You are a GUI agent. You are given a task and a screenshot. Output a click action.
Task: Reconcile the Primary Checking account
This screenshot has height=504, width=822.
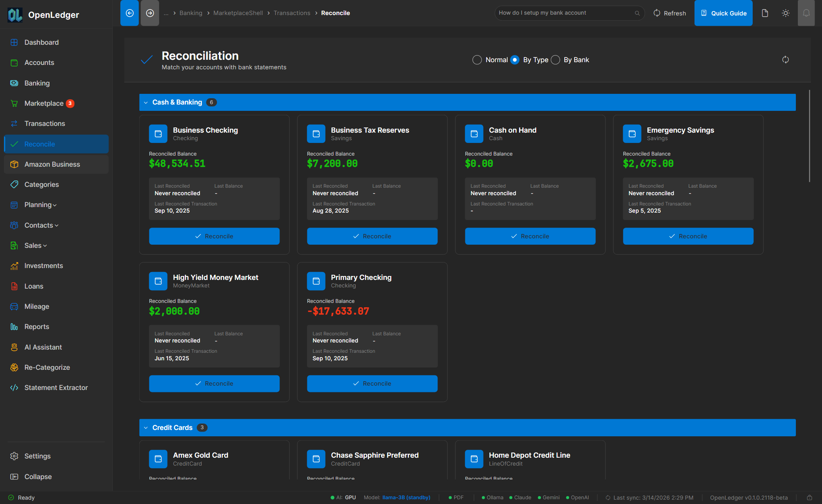pyautogui.click(x=372, y=384)
